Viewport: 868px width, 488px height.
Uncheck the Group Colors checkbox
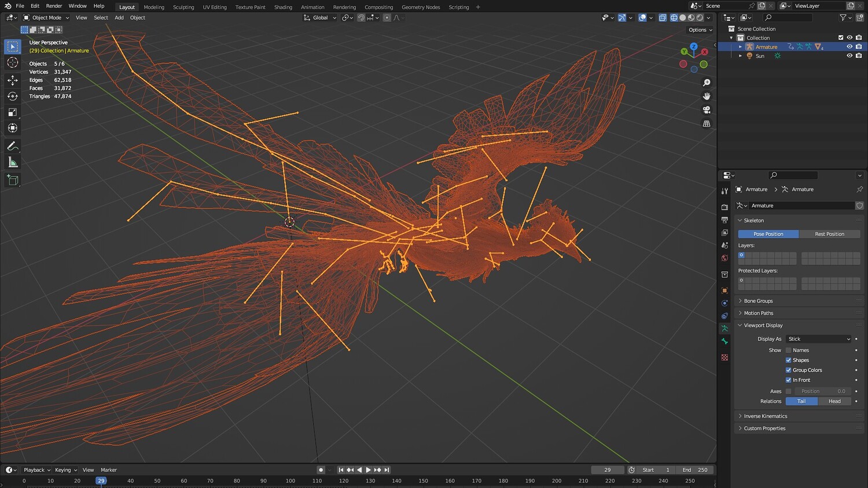coord(788,370)
